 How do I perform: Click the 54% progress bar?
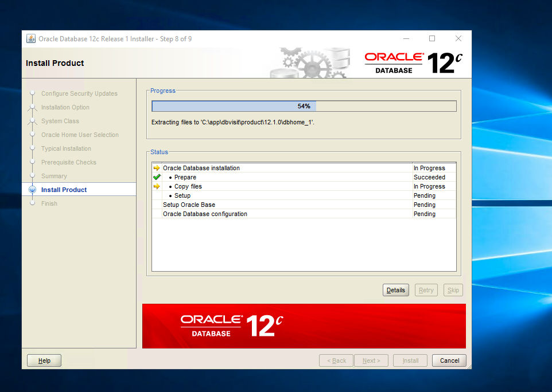pos(304,106)
